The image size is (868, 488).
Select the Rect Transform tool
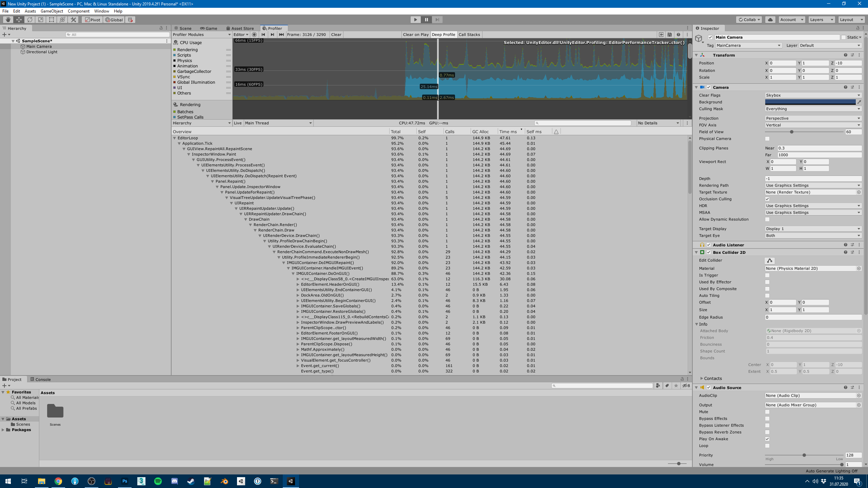52,20
